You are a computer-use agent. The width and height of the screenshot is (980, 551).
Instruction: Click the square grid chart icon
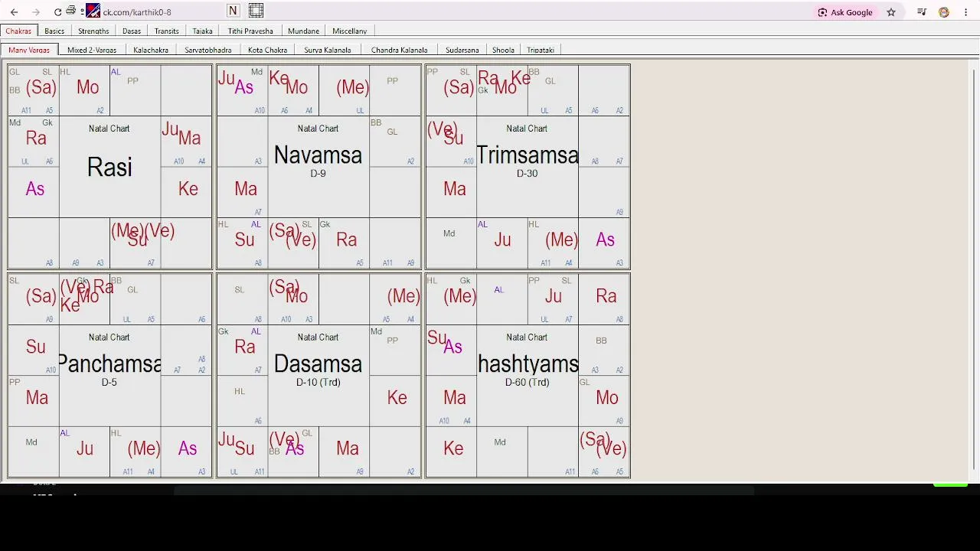point(256,11)
